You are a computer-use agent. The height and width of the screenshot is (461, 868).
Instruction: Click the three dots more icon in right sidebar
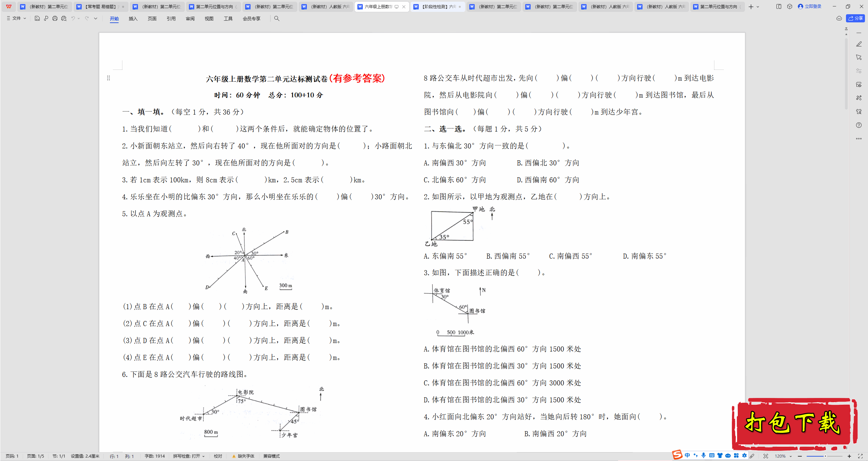pyautogui.click(x=859, y=139)
